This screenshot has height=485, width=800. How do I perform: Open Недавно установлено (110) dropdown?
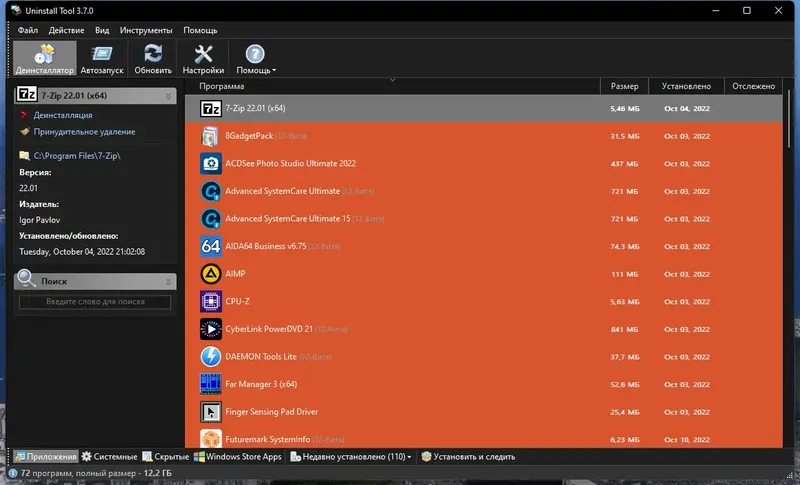coord(351,456)
